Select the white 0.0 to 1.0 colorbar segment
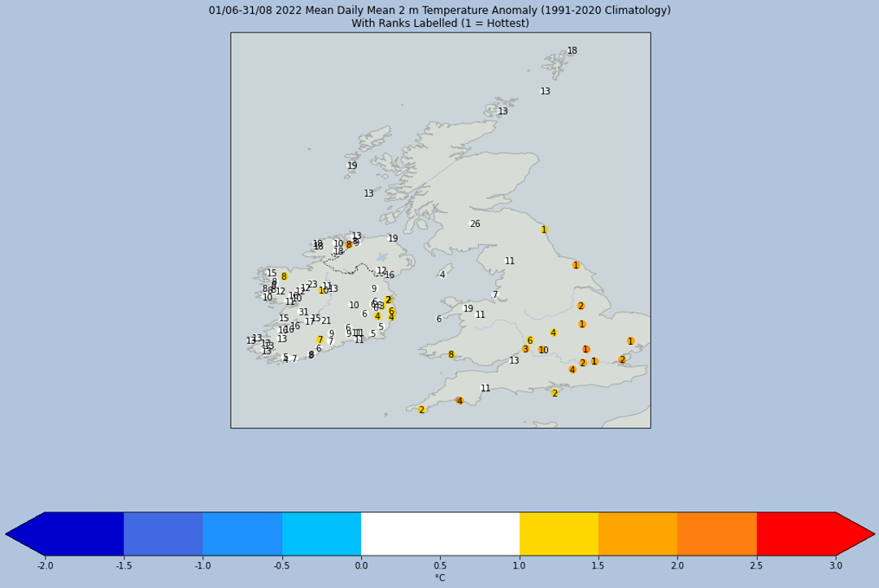The width and height of the screenshot is (879, 588). coord(440,534)
